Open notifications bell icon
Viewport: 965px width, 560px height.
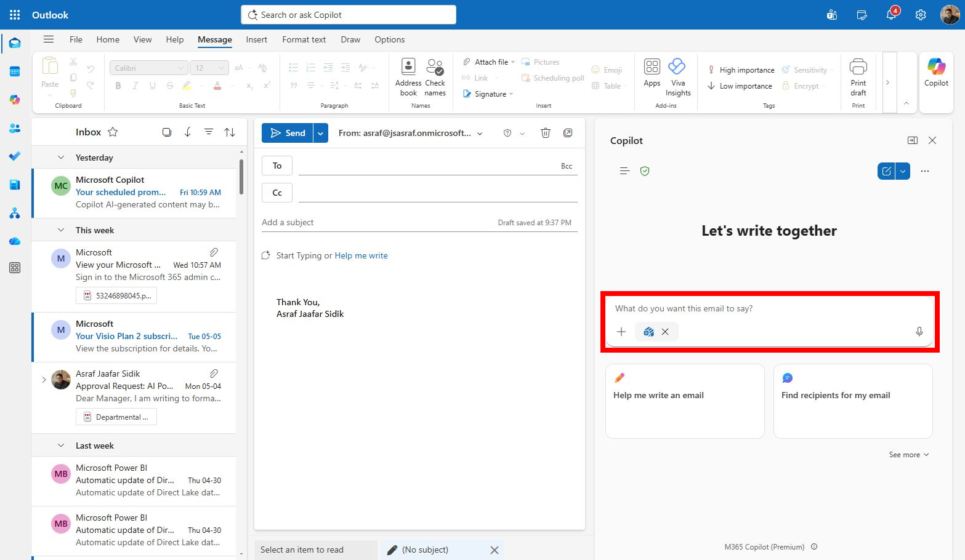891,15
